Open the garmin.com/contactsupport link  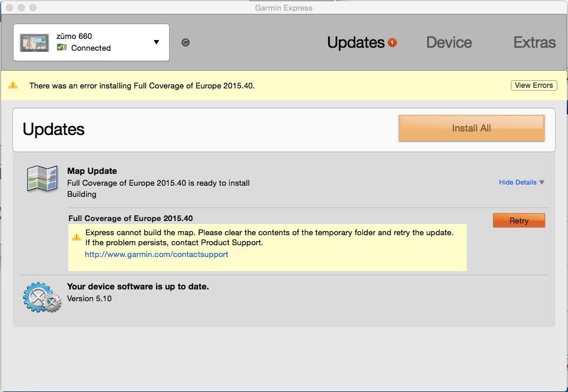(x=156, y=255)
